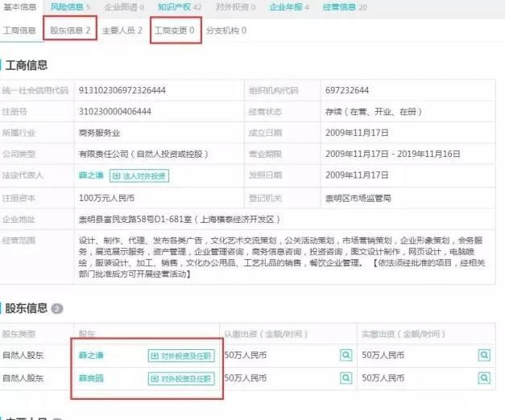Click registered capital 100万元人民币
505x420 pixels.
[106, 198]
